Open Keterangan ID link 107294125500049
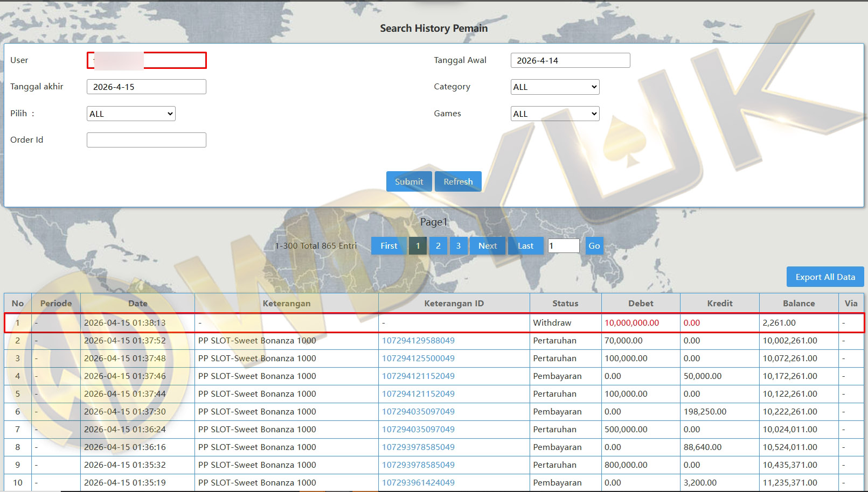The width and height of the screenshot is (868, 492). 418,359
